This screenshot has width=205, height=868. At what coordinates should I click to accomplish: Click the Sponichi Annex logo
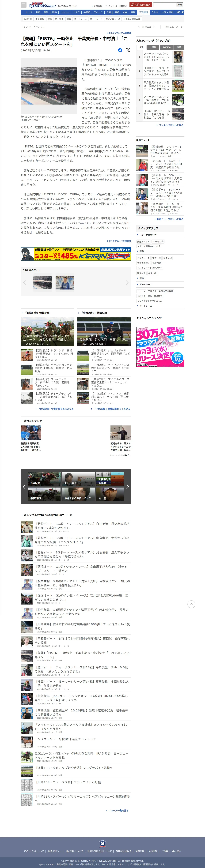click(x=42, y=5)
